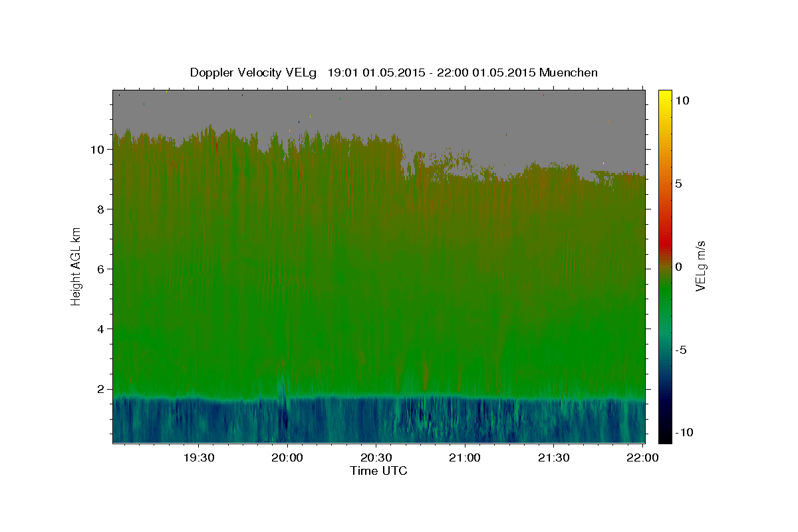
Task: Pick the yellow top of the colorbar
Action: 665,94
